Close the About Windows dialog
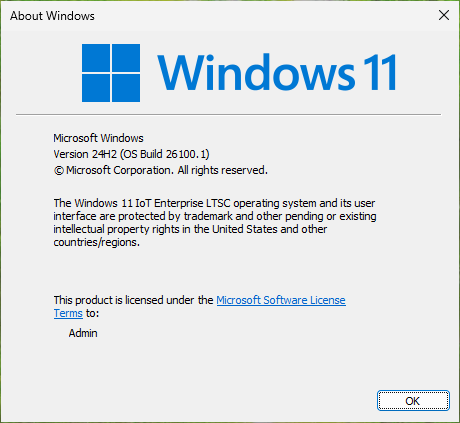The width and height of the screenshot is (460, 423). coord(444,15)
